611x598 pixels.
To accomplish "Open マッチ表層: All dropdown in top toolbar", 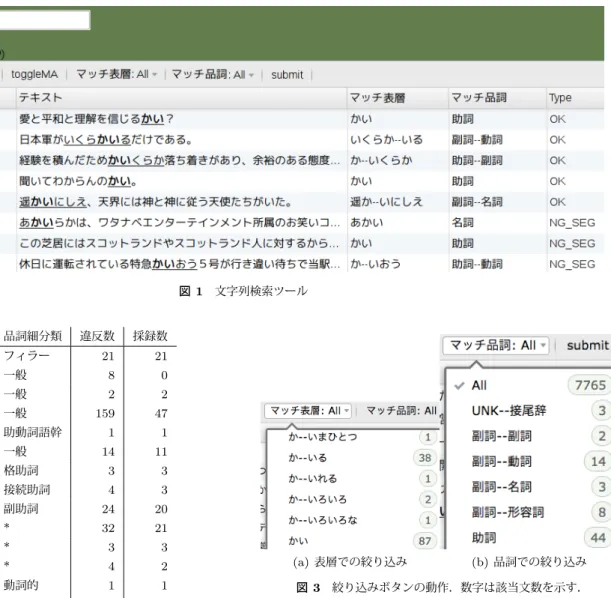I will [x=117, y=74].
